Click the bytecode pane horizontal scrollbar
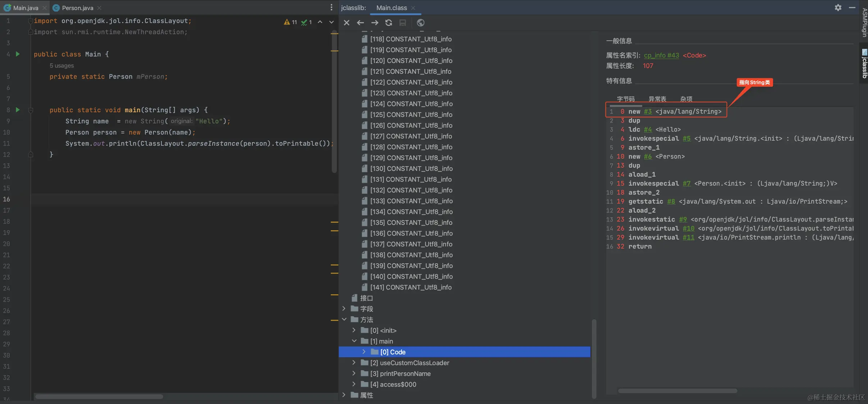Image resolution: width=868 pixels, height=404 pixels. click(x=677, y=391)
